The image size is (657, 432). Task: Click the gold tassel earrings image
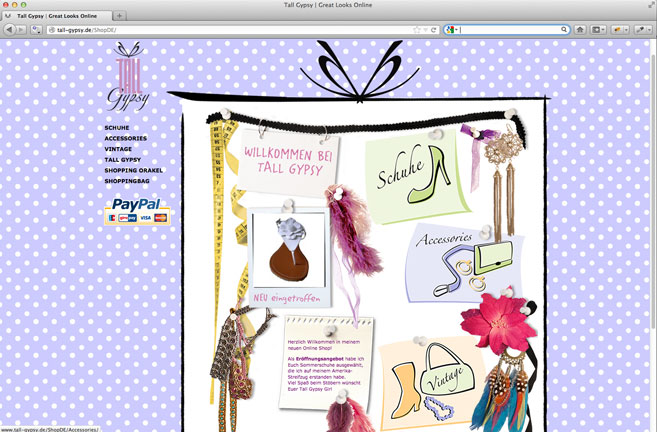point(504,184)
